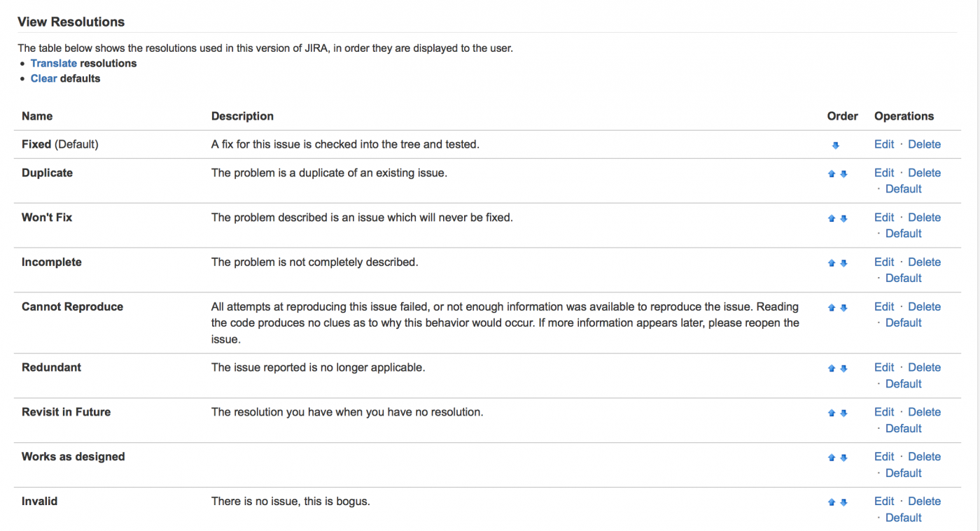Move Incomplete resolution up
This screenshot has width=980, height=531.
coord(832,264)
